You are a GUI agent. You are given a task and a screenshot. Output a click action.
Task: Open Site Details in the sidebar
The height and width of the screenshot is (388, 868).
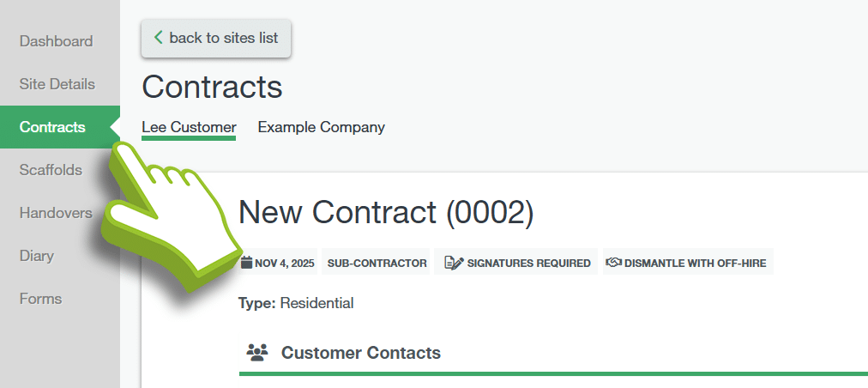tap(57, 84)
